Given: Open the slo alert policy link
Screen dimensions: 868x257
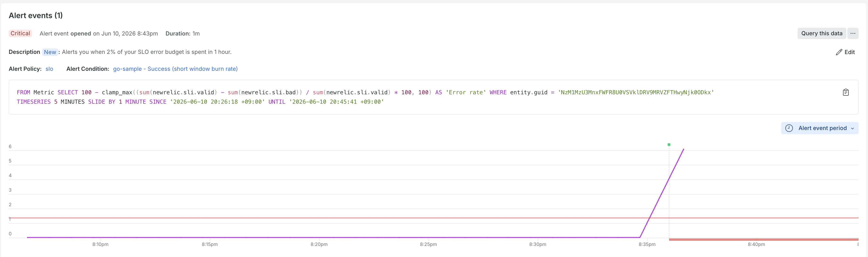Looking at the screenshot, I should click(49, 69).
